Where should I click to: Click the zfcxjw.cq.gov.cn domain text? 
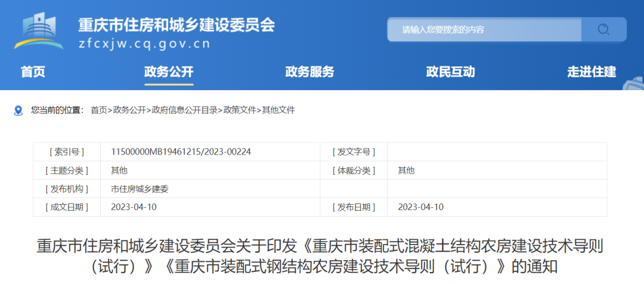click(144, 44)
